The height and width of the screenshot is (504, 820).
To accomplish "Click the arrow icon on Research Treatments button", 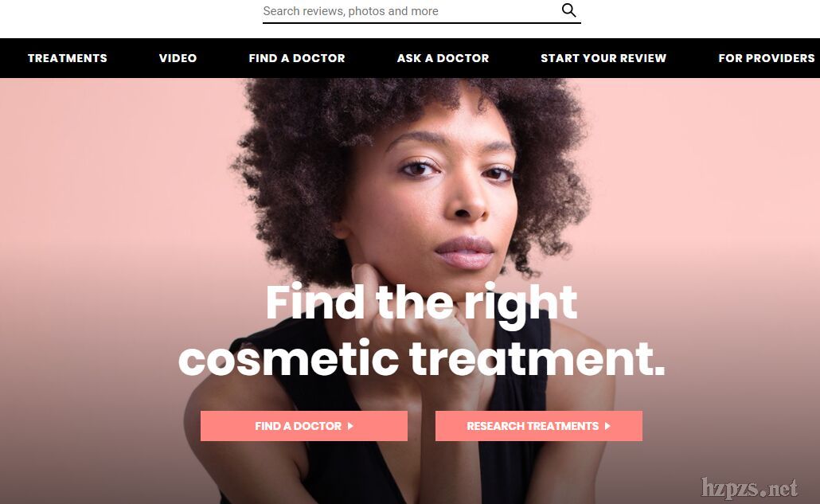I will click(x=607, y=426).
